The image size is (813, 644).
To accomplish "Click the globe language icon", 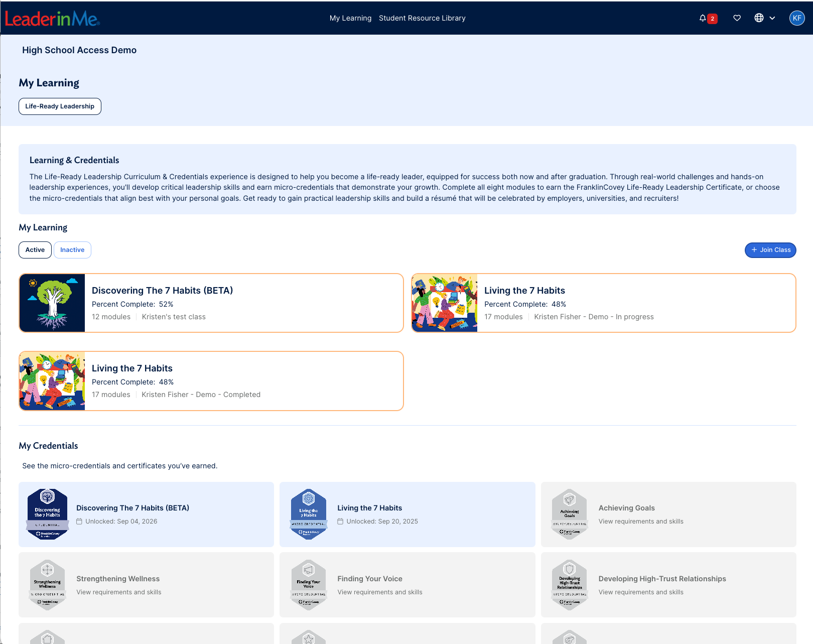I will [x=759, y=18].
